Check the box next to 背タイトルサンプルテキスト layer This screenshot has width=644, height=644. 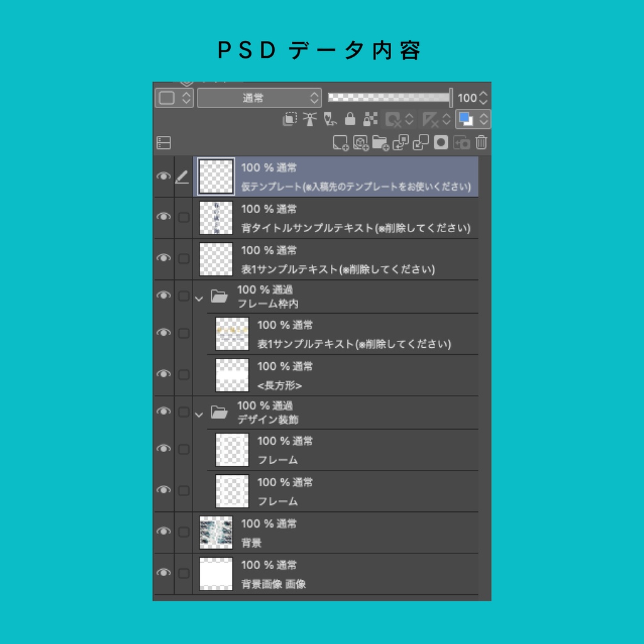184,217
